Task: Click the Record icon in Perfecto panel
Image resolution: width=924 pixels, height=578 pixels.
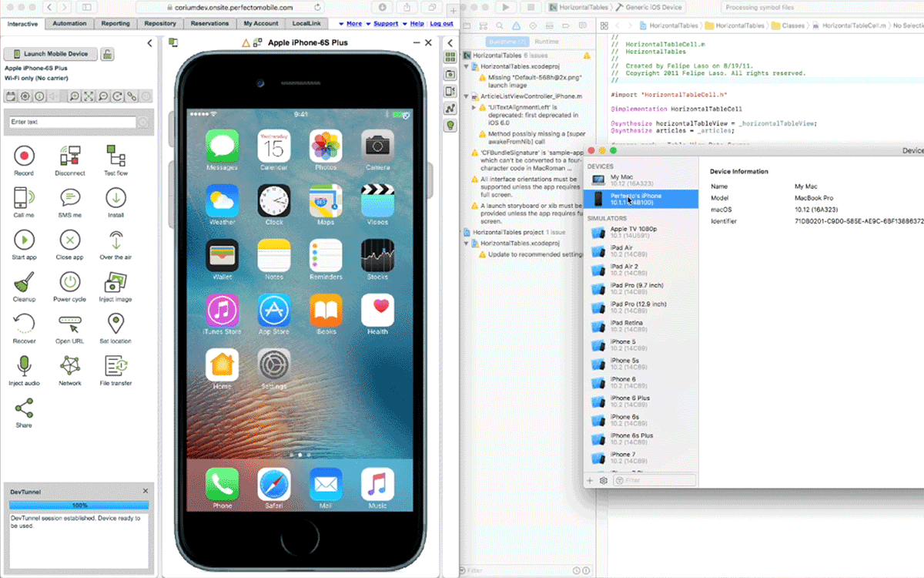Action: point(24,156)
